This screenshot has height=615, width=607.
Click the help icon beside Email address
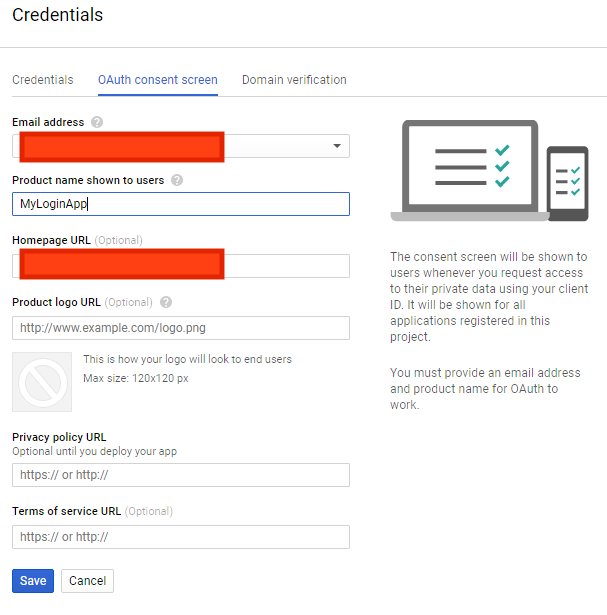[x=97, y=122]
